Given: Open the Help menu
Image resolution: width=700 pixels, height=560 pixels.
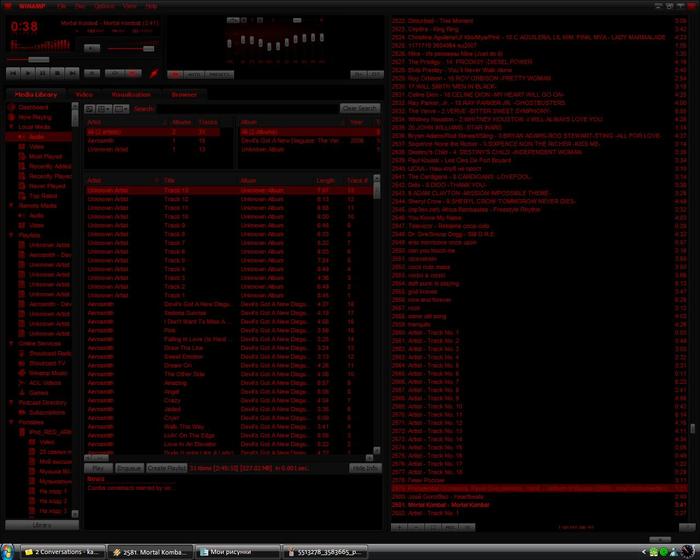Looking at the screenshot, I should 151,6.
